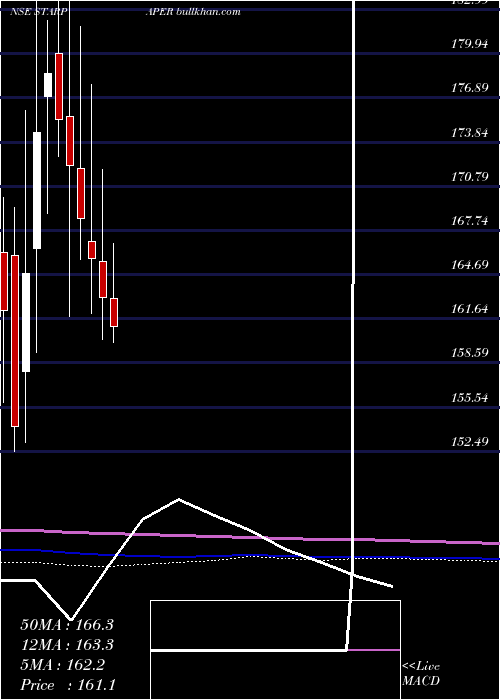Click the 176.89 price axis label
The width and height of the screenshot is (500, 700).
click(469, 88)
